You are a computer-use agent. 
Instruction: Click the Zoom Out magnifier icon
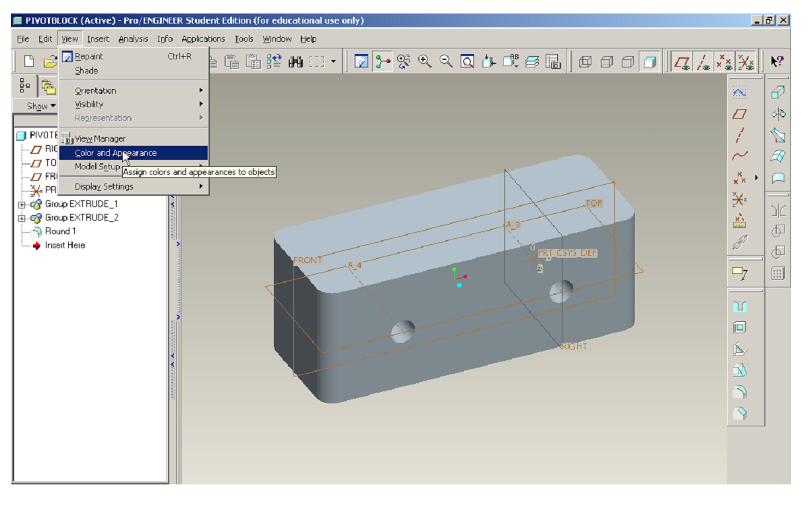(x=446, y=62)
